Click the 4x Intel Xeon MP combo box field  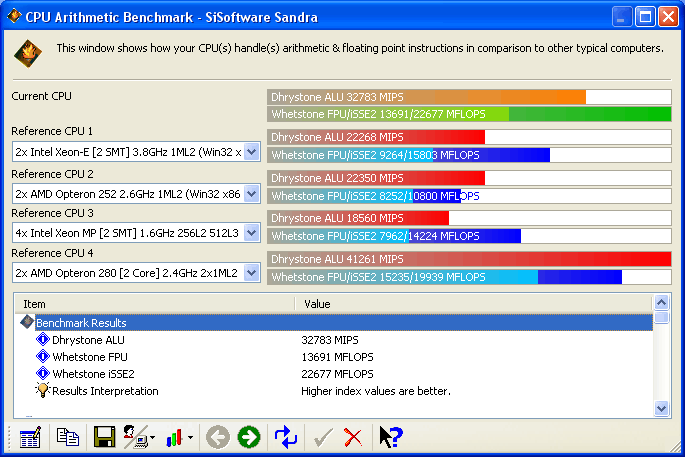coord(136,233)
